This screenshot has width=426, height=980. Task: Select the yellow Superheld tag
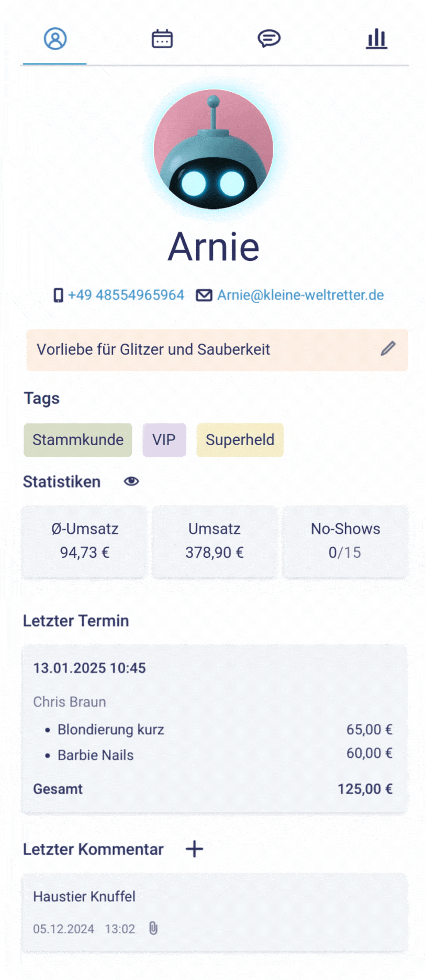[x=240, y=440]
